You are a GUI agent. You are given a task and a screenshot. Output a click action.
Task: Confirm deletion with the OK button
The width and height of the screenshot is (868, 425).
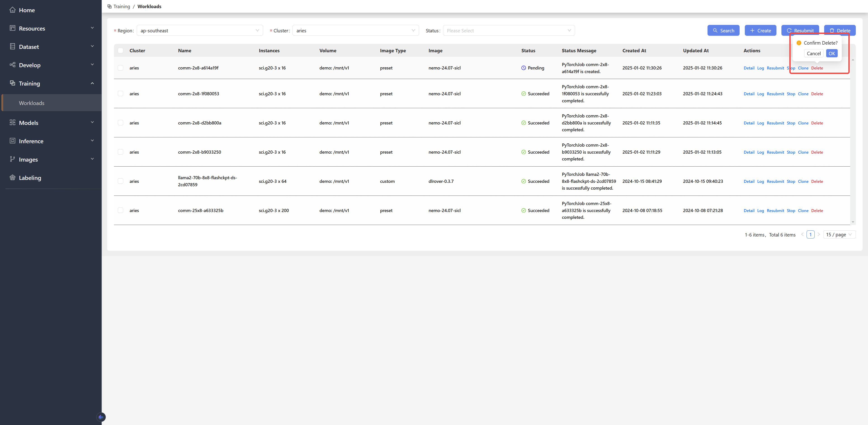(832, 53)
